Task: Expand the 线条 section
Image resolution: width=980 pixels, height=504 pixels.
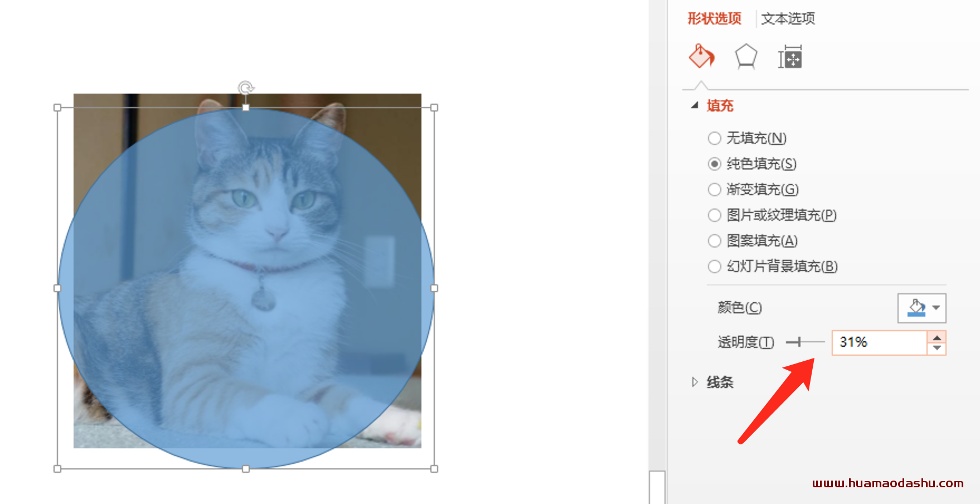Action: pos(712,382)
